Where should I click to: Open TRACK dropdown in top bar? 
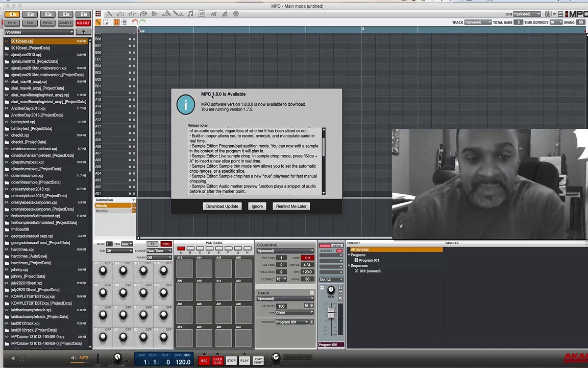478,22
